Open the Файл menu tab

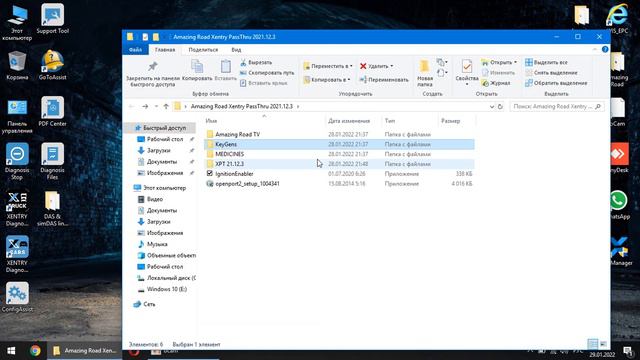click(x=136, y=50)
